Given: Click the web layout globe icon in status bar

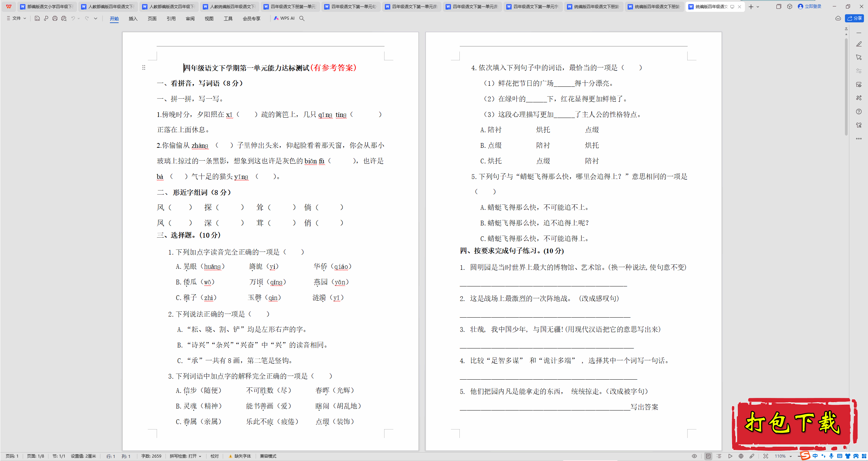Looking at the screenshot, I should pos(741,456).
